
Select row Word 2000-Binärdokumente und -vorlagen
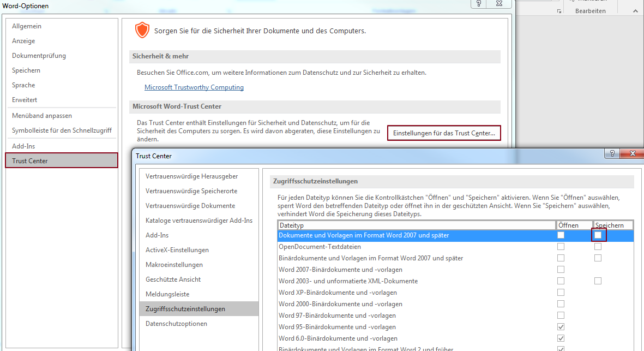(455, 304)
